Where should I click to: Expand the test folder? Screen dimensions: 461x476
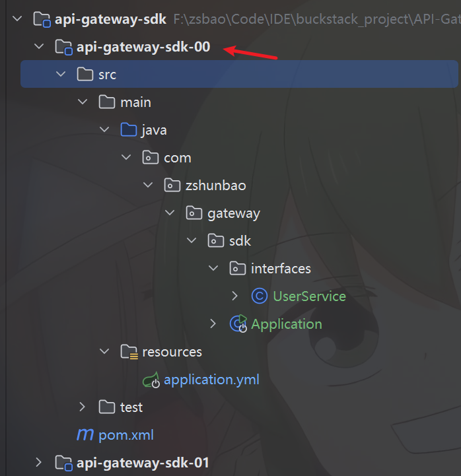tap(82, 407)
